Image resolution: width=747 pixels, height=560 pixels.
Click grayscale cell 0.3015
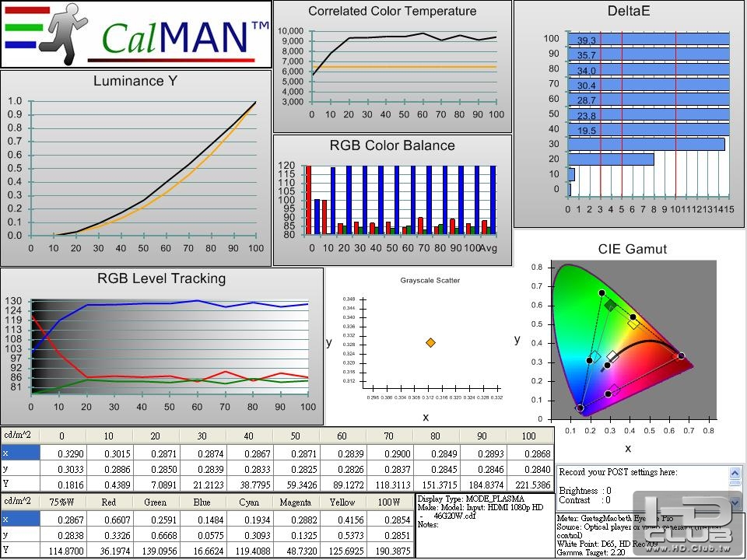(110, 453)
